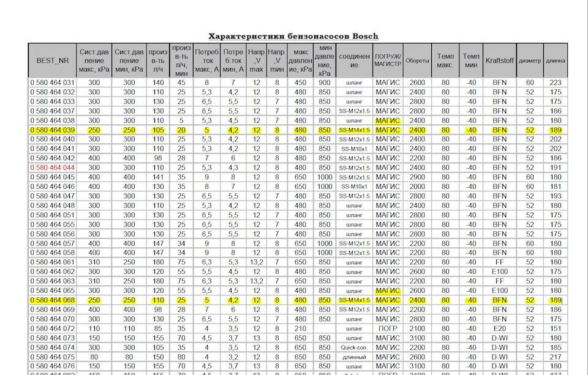Click part number 0 580 464 040
Image resolution: width=588 pixels, height=375 pixels.
point(53,139)
